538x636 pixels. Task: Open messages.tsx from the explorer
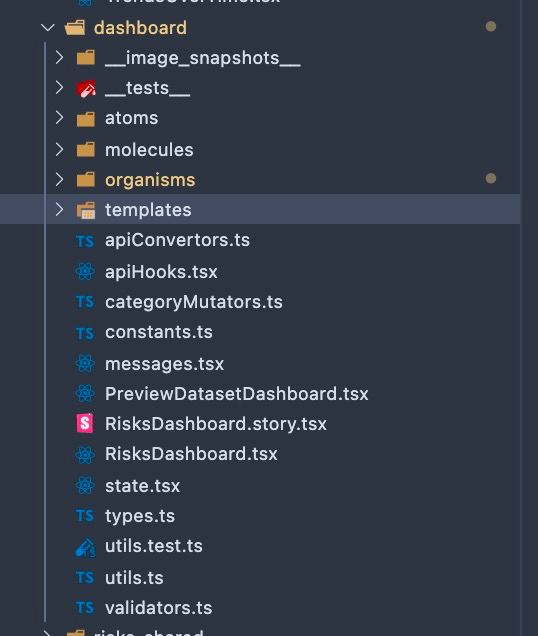164,364
